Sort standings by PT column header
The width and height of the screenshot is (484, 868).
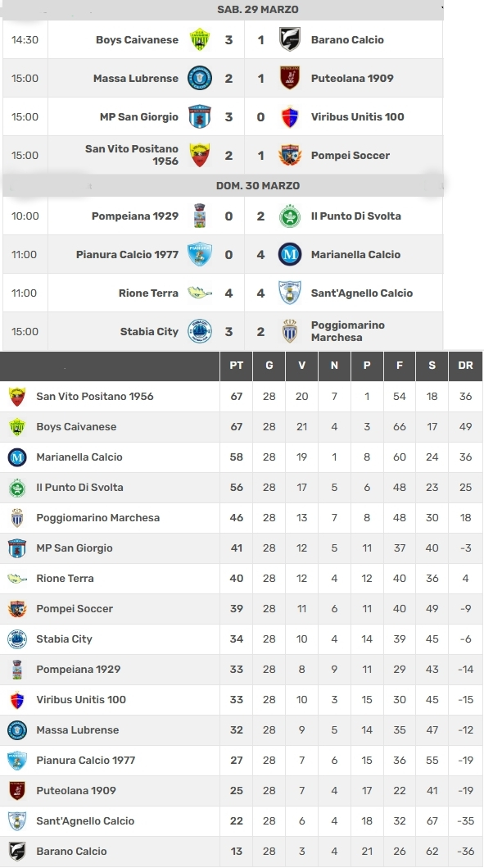point(236,366)
